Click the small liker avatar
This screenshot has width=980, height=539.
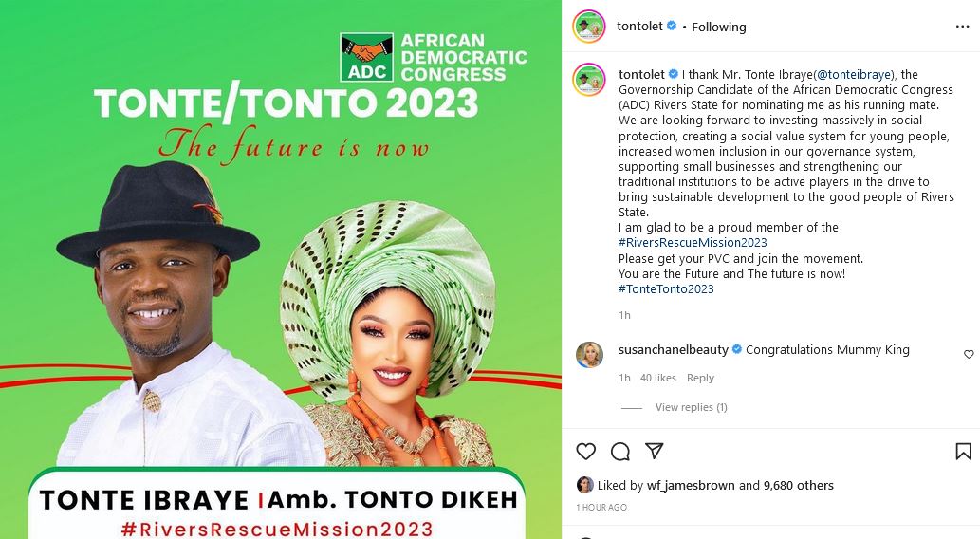click(585, 485)
